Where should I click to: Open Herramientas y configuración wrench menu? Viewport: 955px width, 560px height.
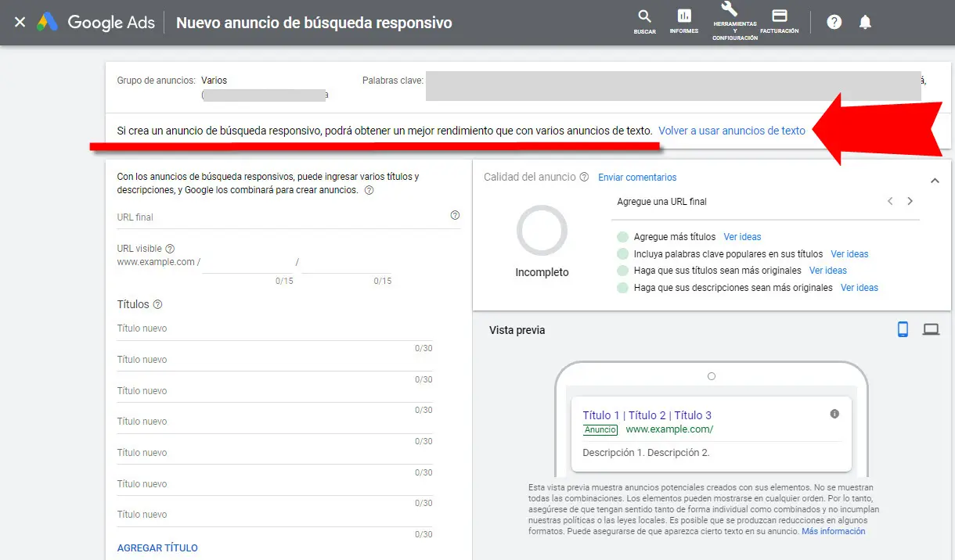(x=734, y=21)
